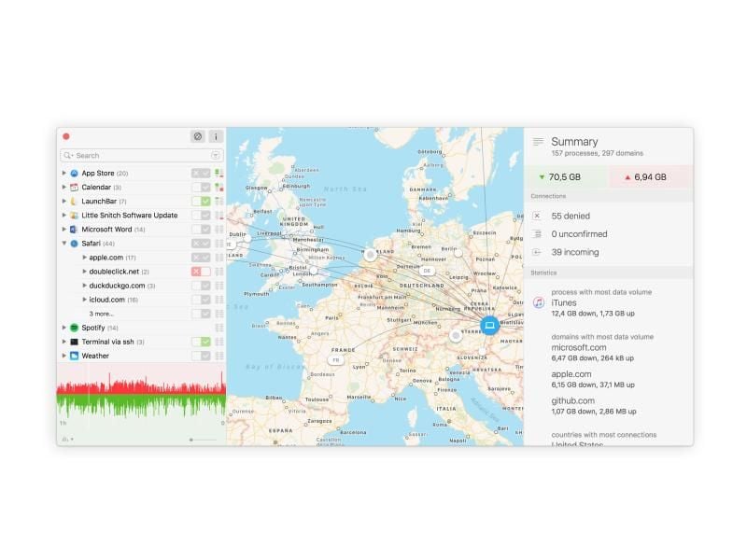
Task: Click the incoming connections arrow icon
Action: tap(538, 252)
